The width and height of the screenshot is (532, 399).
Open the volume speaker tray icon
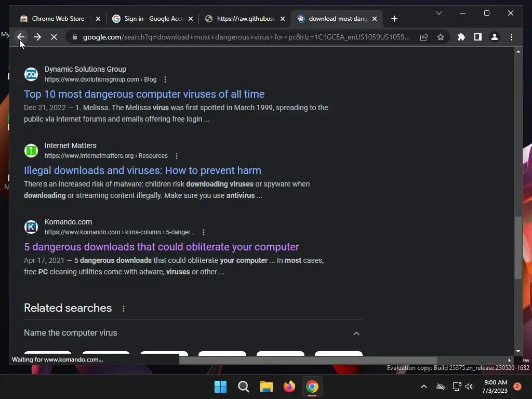click(x=469, y=387)
